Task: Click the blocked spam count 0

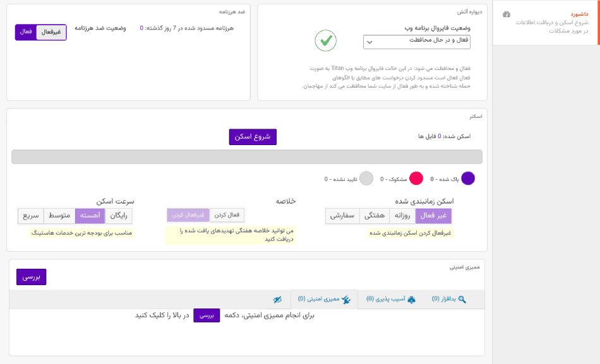Action: click(x=141, y=28)
